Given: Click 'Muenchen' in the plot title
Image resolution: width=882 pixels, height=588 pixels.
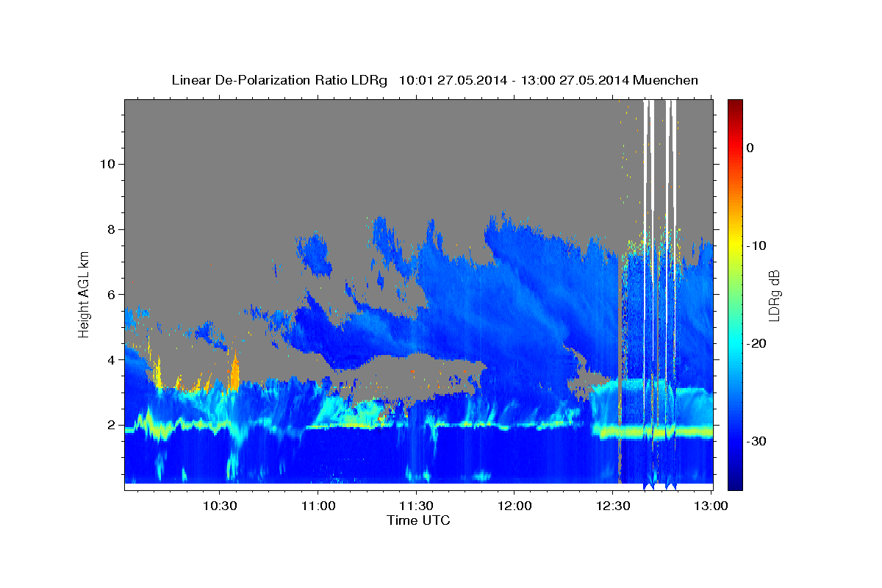Looking at the screenshot, I should (x=665, y=80).
